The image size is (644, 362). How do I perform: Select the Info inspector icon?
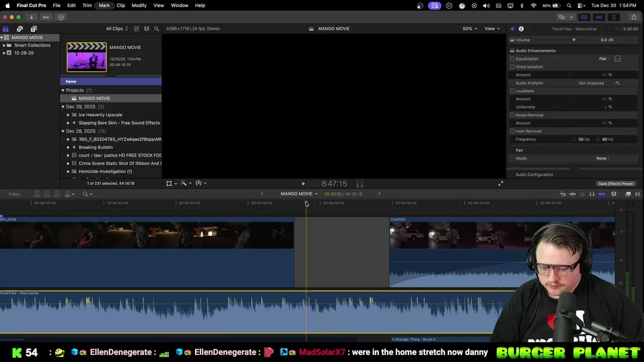pos(521,29)
